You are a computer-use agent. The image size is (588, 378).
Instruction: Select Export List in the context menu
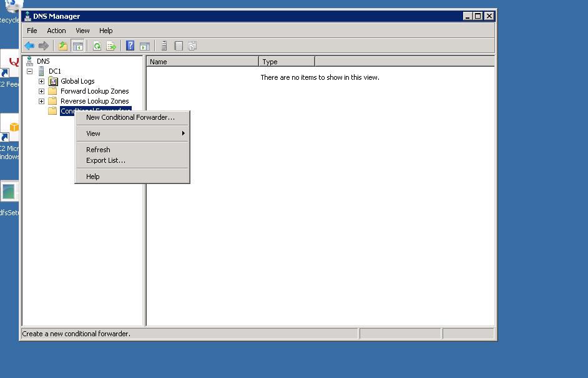(132, 160)
